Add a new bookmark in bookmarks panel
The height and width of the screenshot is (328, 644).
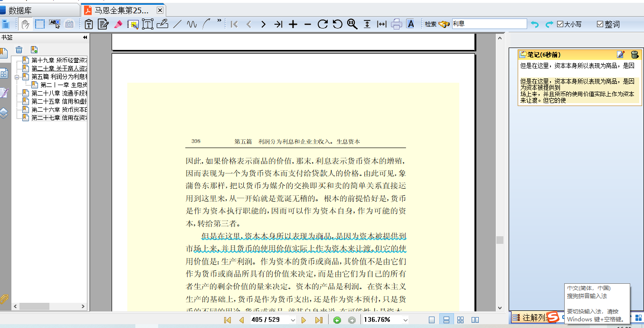(x=34, y=49)
